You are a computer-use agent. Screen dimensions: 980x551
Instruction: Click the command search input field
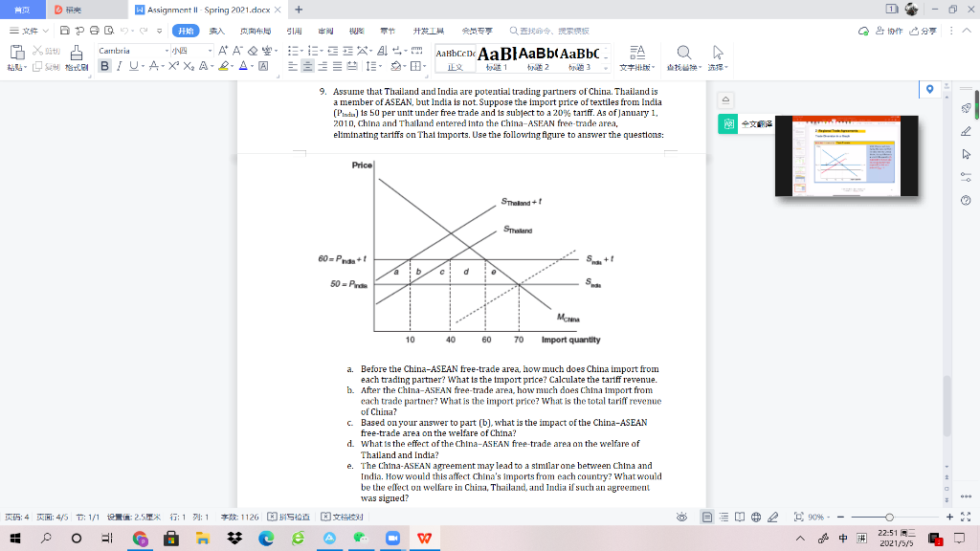[550, 31]
